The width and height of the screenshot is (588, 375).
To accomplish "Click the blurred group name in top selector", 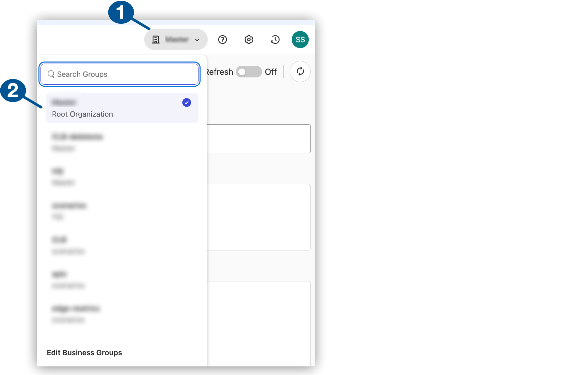I will (177, 40).
